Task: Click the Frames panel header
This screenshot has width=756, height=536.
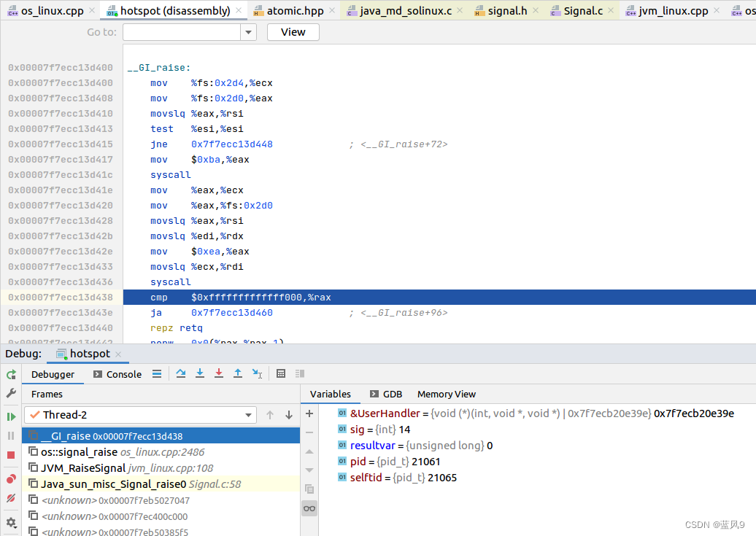Action: [x=47, y=395]
